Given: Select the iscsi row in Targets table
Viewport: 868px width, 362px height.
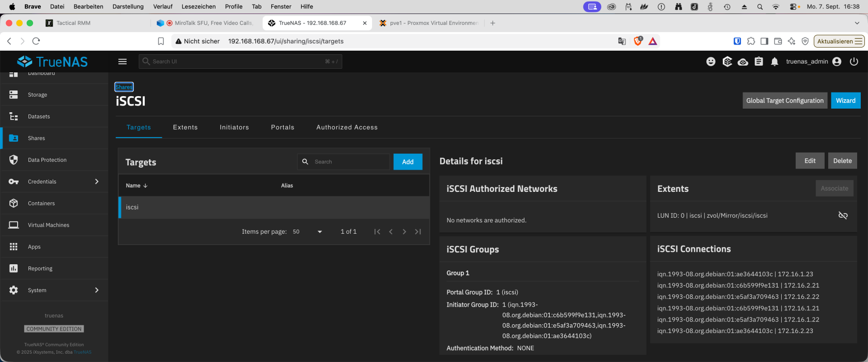Looking at the screenshot, I should click(x=274, y=207).
